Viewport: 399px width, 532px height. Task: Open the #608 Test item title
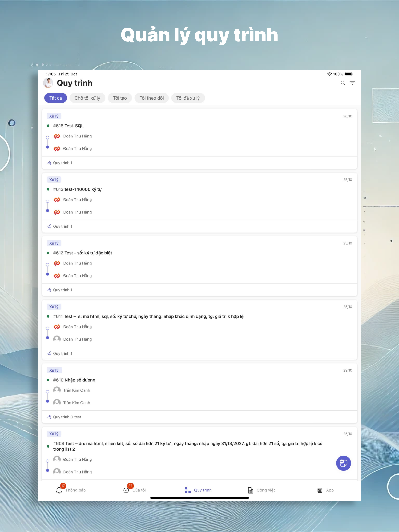(188, 446)
